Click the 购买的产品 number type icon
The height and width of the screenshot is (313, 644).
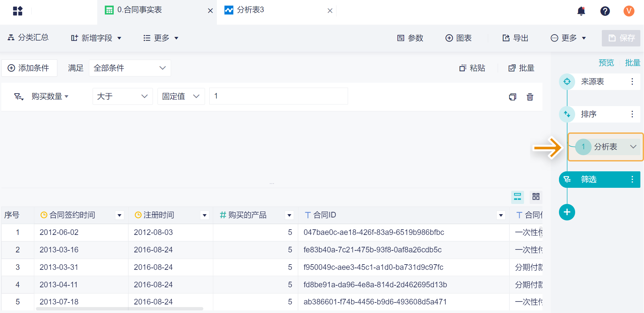pyautogui.click(x=223, y=215)
